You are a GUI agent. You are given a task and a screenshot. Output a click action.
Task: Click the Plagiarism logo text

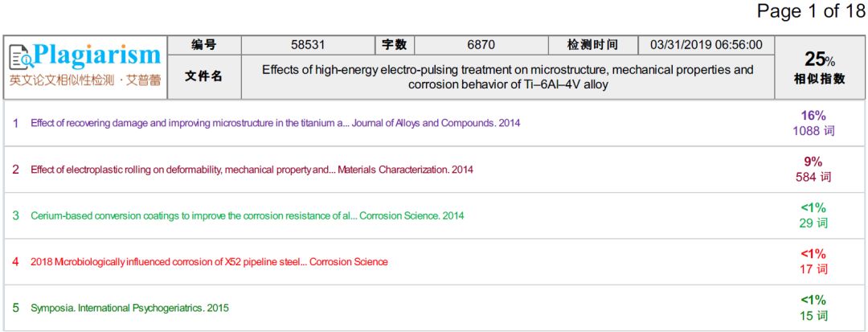(x=97, y=56)
